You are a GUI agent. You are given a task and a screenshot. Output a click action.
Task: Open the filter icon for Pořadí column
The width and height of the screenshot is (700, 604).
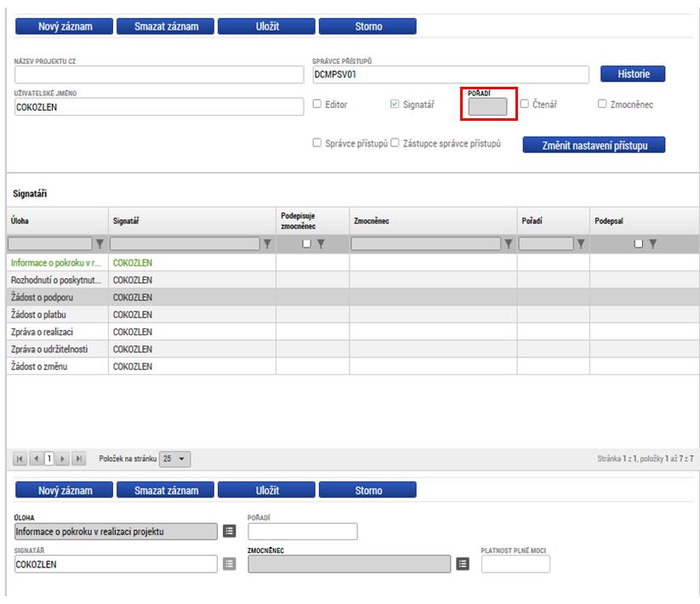pos(580,244)
